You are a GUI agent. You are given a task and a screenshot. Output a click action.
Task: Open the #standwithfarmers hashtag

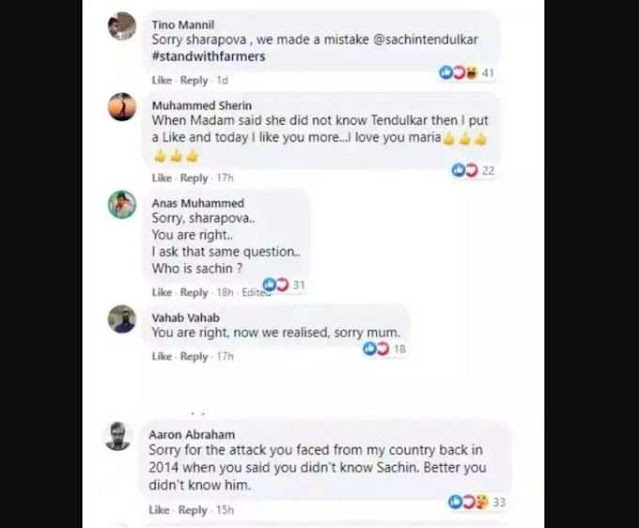[208, 56]
